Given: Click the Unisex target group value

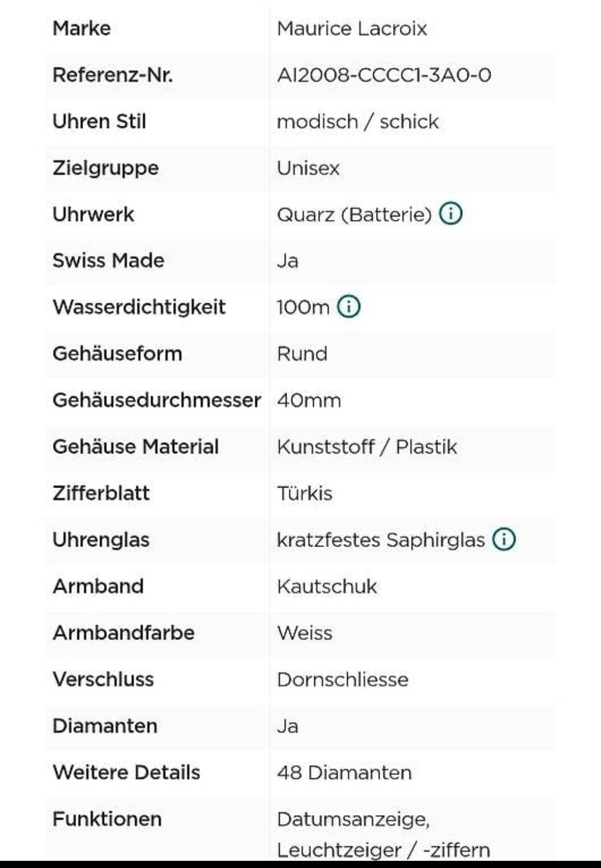Looking at the screenshot, I should [x=308, y=168].
